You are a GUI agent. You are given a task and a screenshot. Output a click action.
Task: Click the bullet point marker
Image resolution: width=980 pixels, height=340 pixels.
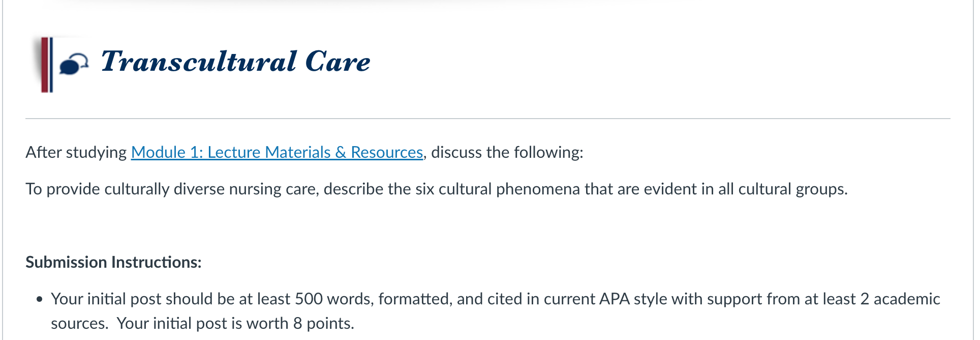(x=40, y=299)
